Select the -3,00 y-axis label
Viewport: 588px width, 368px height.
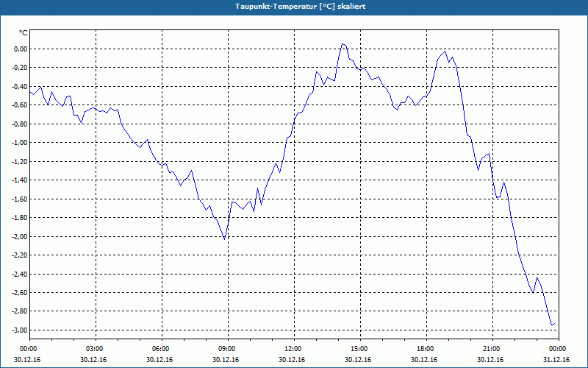tap(20, 330)
